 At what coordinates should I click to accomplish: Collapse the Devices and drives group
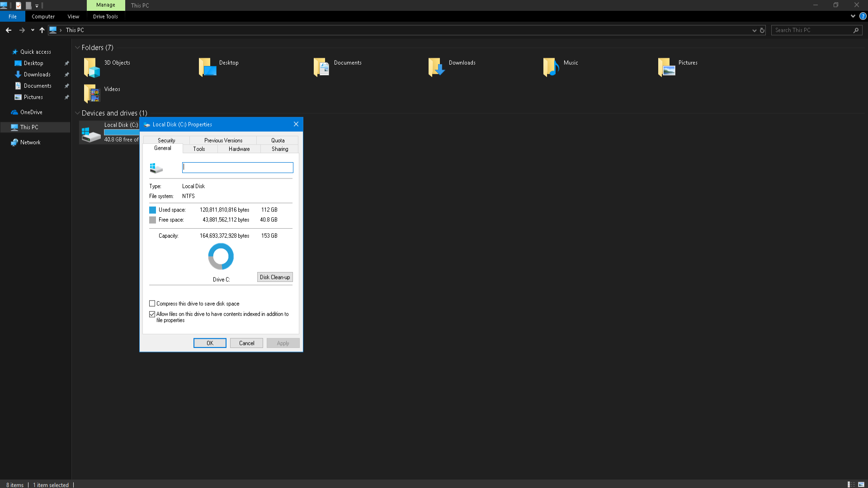[77, 113]
